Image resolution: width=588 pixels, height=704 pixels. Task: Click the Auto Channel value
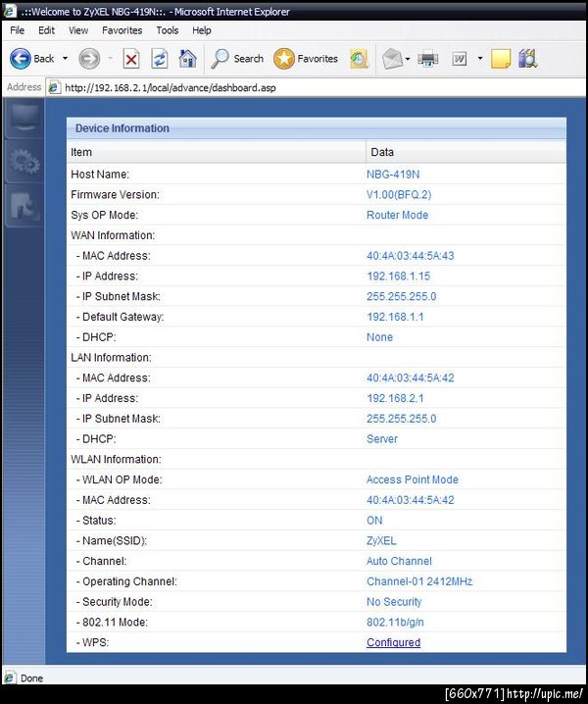coord(399,561)
